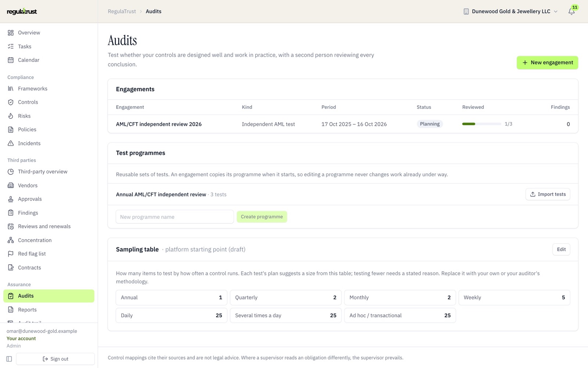Screen dimensions: 588x368
Task: Click the Concentration network icon
Action: [x=11, y=240]
